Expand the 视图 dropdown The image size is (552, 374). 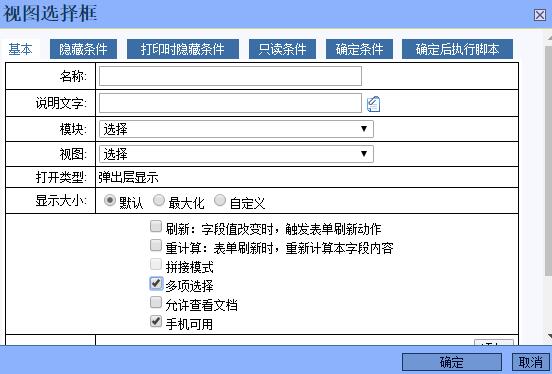click(236, 154)
